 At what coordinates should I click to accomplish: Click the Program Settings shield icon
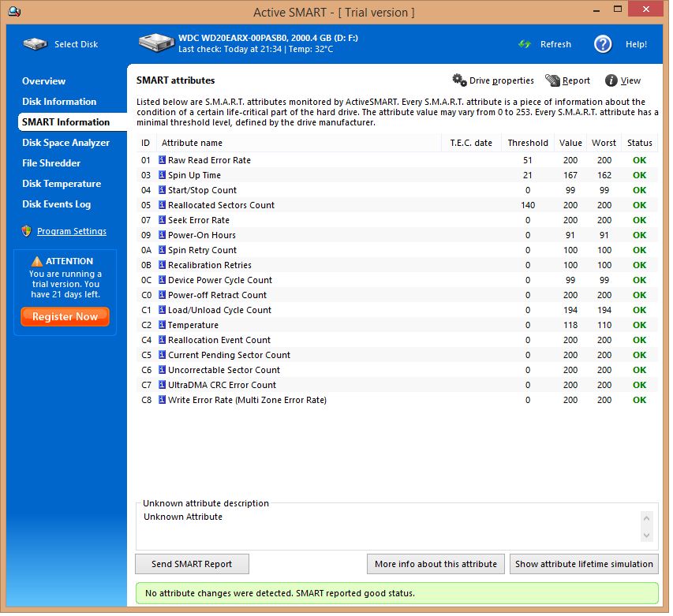(x=27, y=232)
